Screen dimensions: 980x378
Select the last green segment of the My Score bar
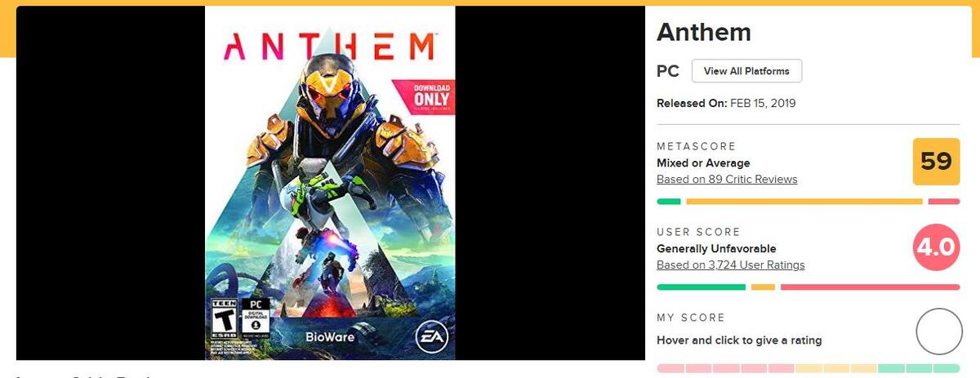point(947,368)
